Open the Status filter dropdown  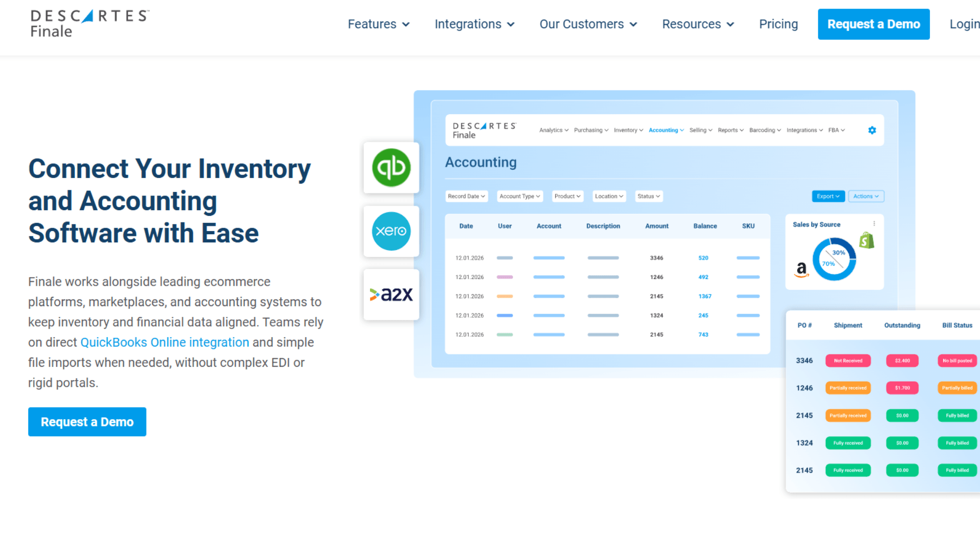coord(649,196)
